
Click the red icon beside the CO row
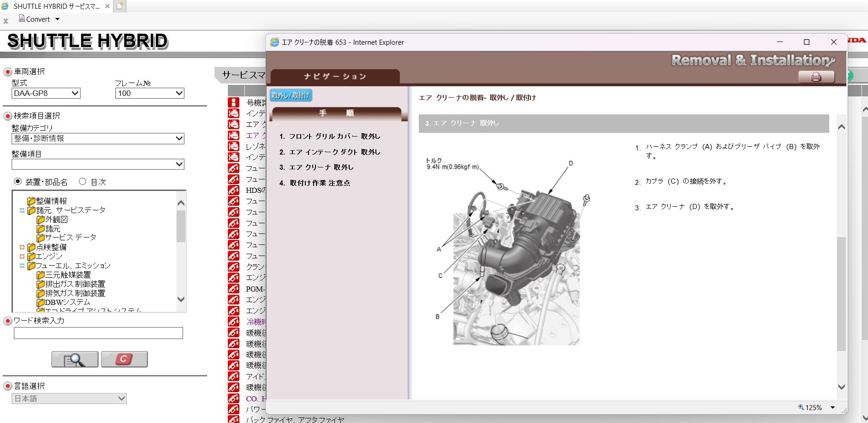point(234,399)
